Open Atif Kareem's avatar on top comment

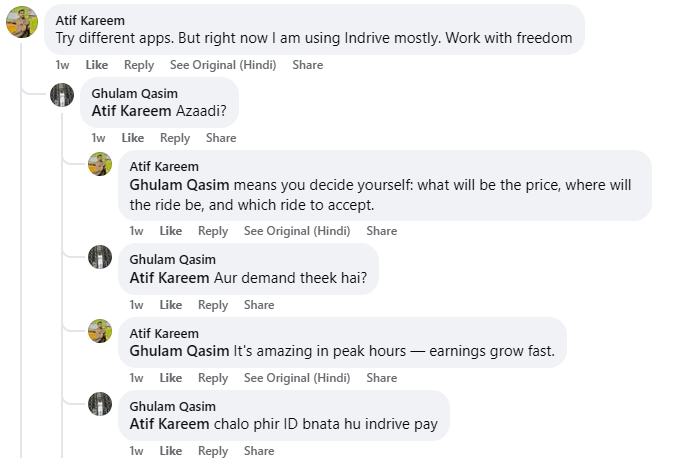coord(22,22)
